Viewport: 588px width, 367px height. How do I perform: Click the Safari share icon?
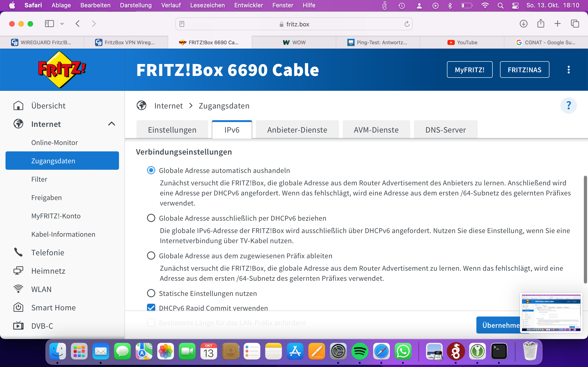click(541, 24)
